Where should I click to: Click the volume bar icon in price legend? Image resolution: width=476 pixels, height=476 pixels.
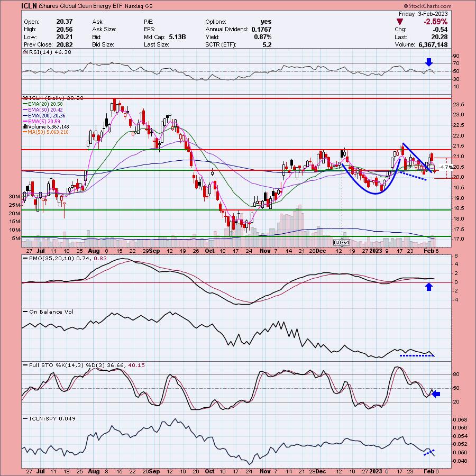click(25, 126)
